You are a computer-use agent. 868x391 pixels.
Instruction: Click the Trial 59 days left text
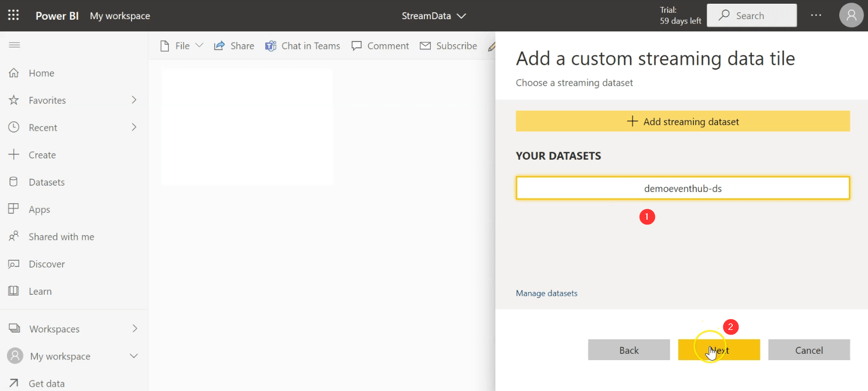click(681, 15)
